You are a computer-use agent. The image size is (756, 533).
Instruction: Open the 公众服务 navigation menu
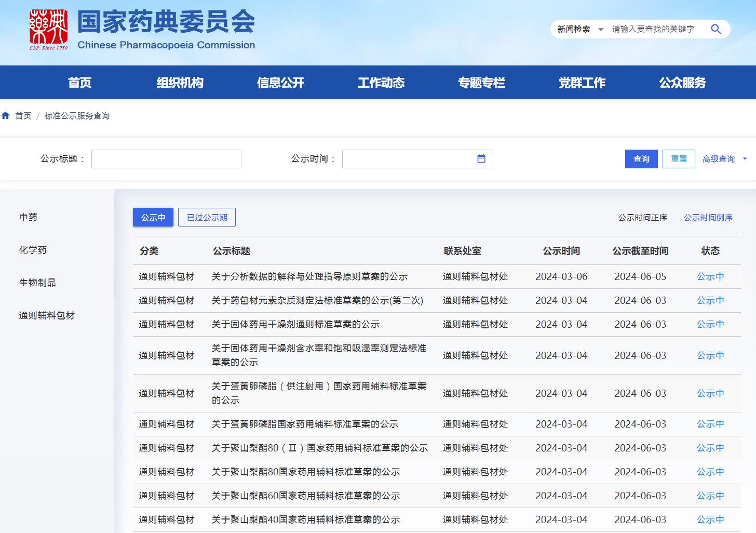point(682,83)
